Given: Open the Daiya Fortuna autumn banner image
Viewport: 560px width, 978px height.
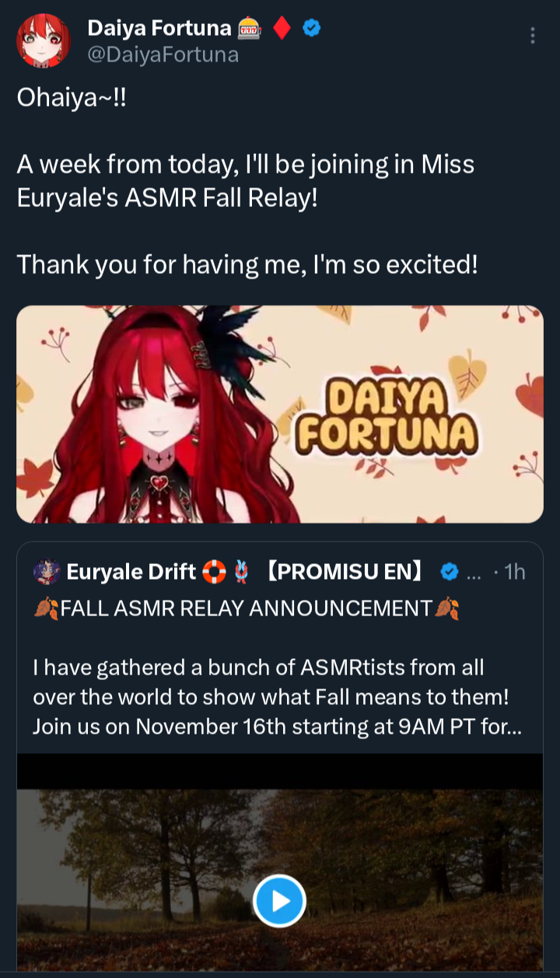Looking at the screenshot, I should tap(280, 414).
